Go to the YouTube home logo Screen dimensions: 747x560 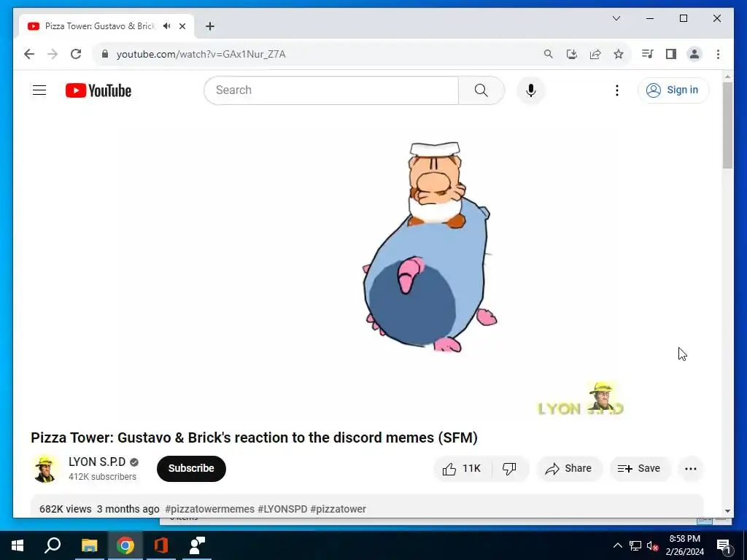pos(98,90)
